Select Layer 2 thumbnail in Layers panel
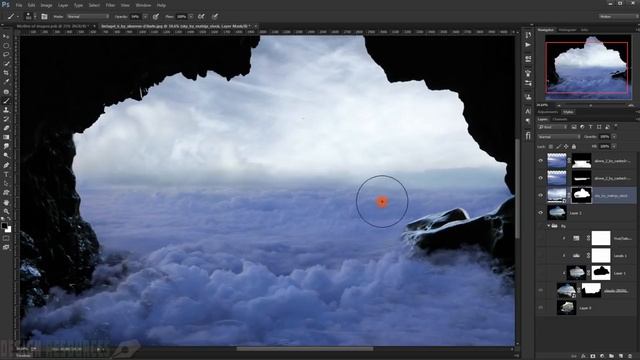Viewport: 640px width, 360px height. [557, 213]
